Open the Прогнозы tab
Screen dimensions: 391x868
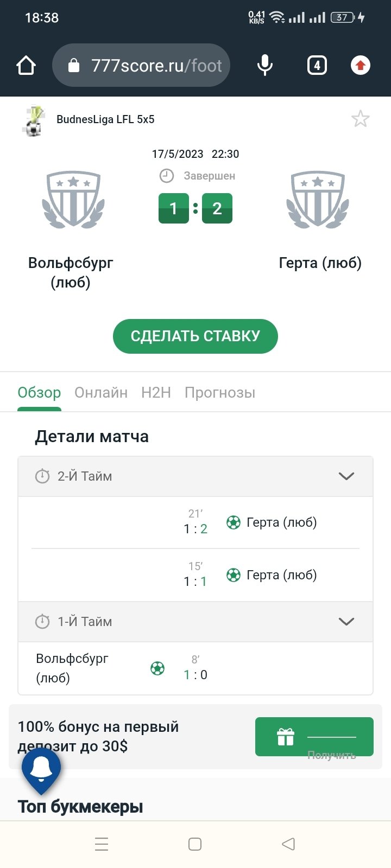(x=220, y=393)
